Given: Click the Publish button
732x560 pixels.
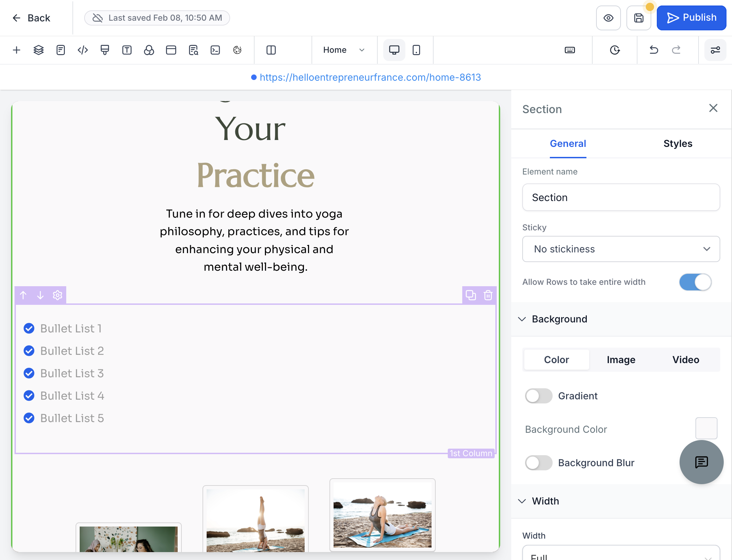Looking at the screenshot, I should click(692, 18).
